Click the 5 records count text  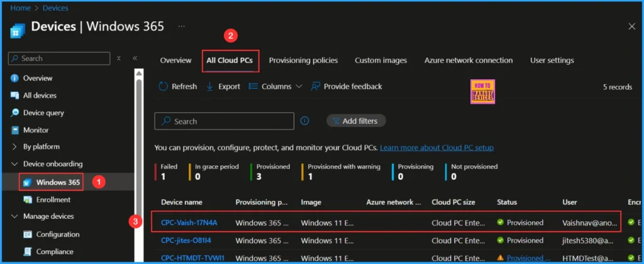[x=618, y=87]
